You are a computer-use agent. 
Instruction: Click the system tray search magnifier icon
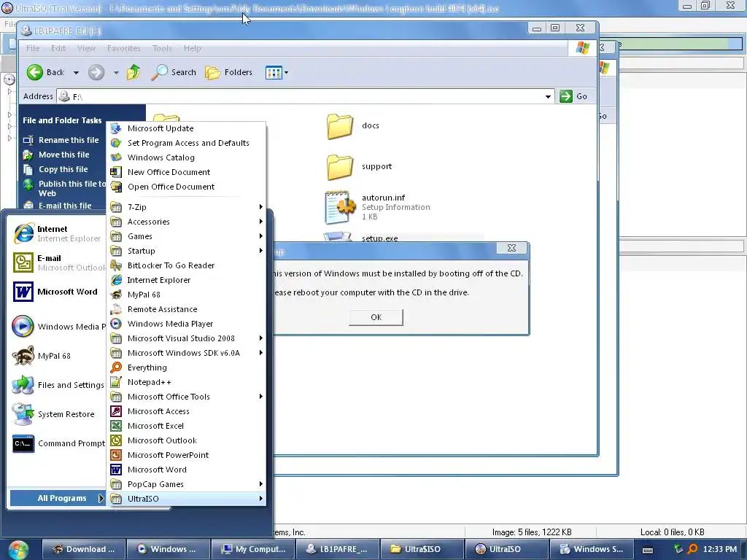pyautogui.click(x=693, y=549)
